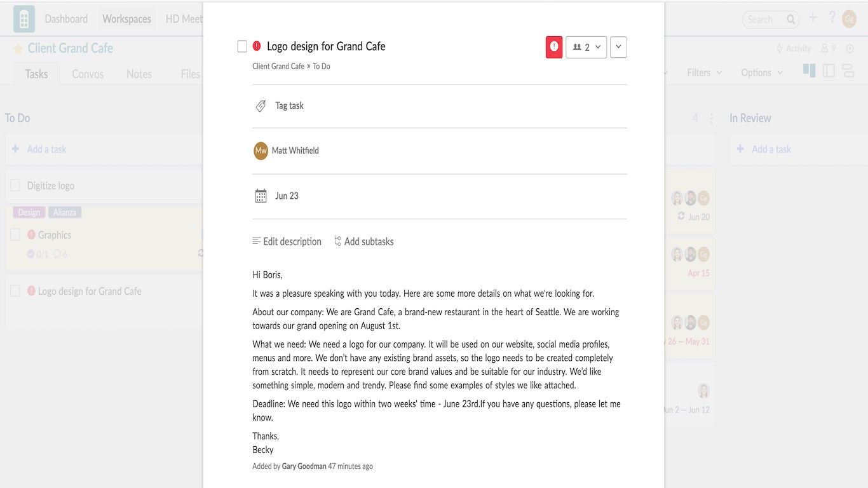Click the tag icon beside Tag task
This screenshot has width=868, height=488.
point(261,106)
